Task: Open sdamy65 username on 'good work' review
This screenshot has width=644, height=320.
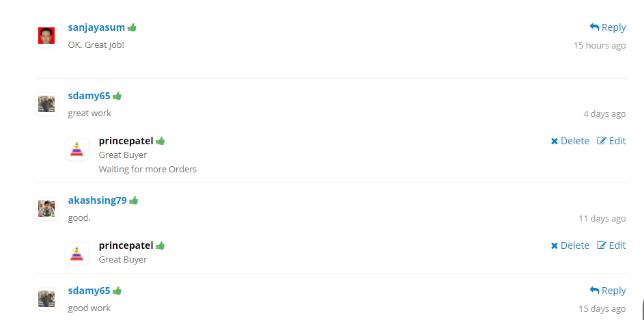Action: pos(89,291)
